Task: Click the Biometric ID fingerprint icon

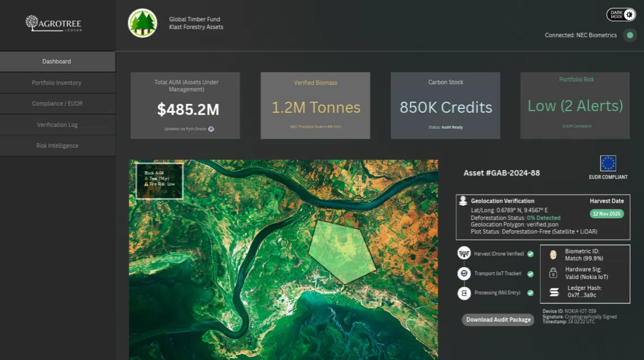Action: pyautogui.click(x=553, y=254)
